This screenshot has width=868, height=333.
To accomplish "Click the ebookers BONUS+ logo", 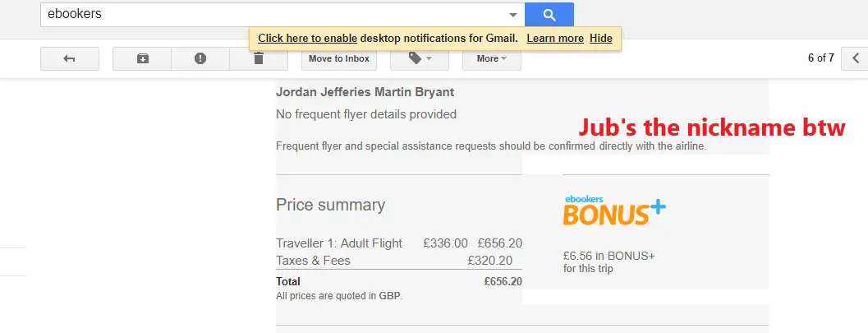I will (x=614, y=210).
